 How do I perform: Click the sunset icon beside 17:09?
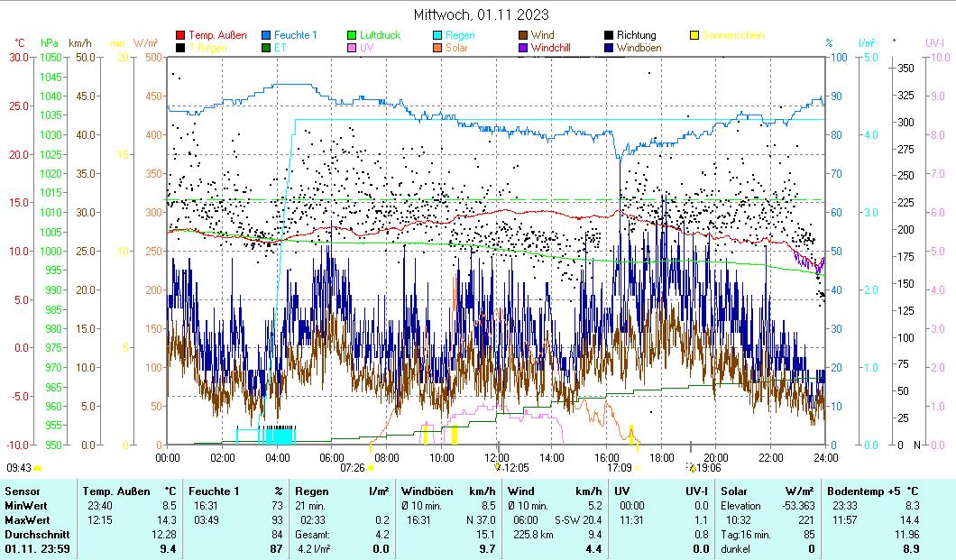(638, 468)
